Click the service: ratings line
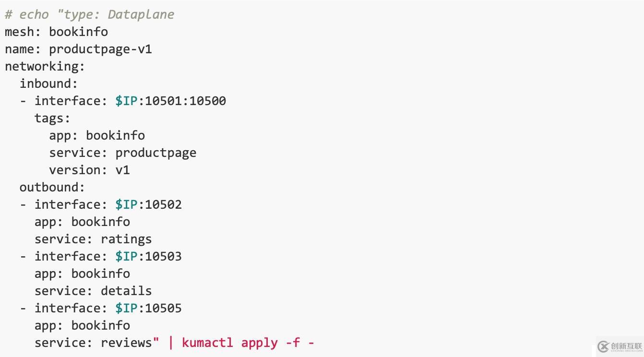 (93, 239)
